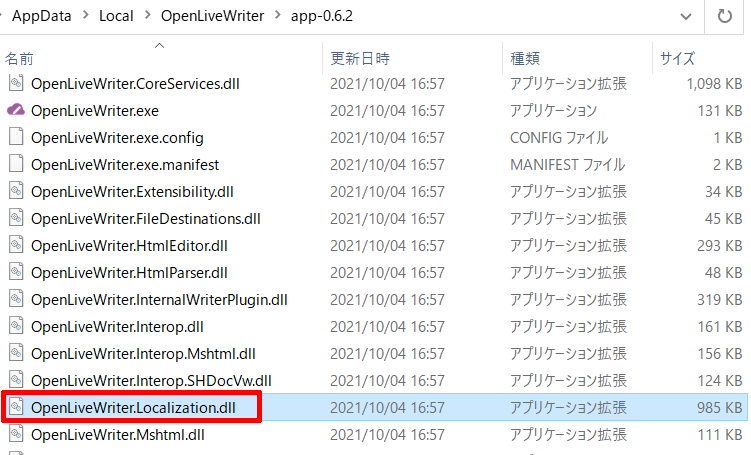
Task: Click the MANIFEST ファイル type cell
Action: [x=568, y=165]
